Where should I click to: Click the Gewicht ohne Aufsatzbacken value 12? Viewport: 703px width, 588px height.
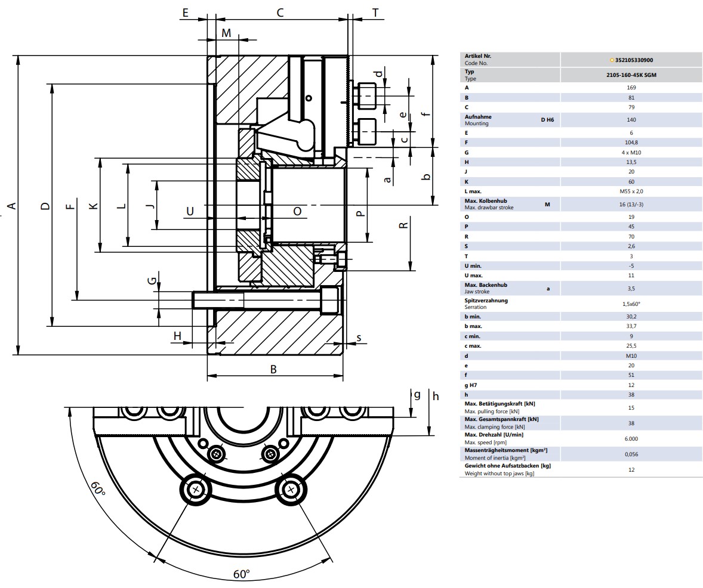pos(631,470)
